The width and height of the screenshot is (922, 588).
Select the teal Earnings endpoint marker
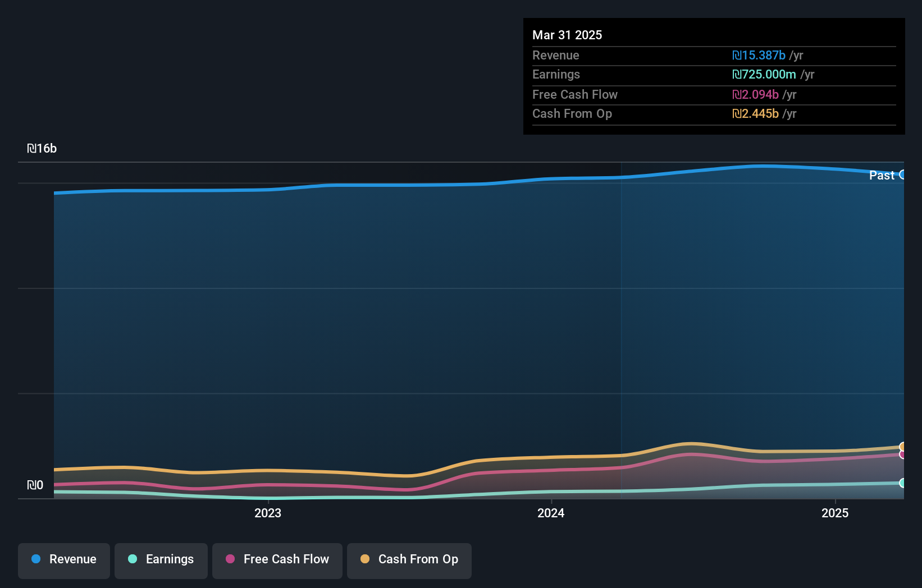click(x=902, y=483)
